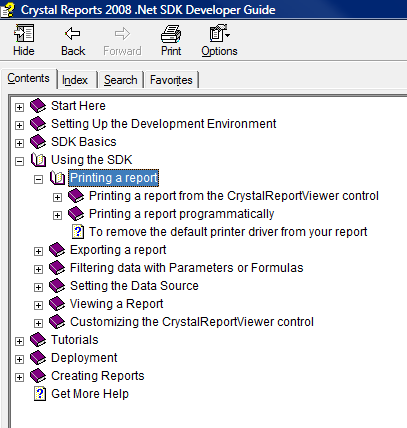The height and width of the screenshot is (428, 407).
Task: Collapse the Using the SDK node
Action: (x=19, y=161)
